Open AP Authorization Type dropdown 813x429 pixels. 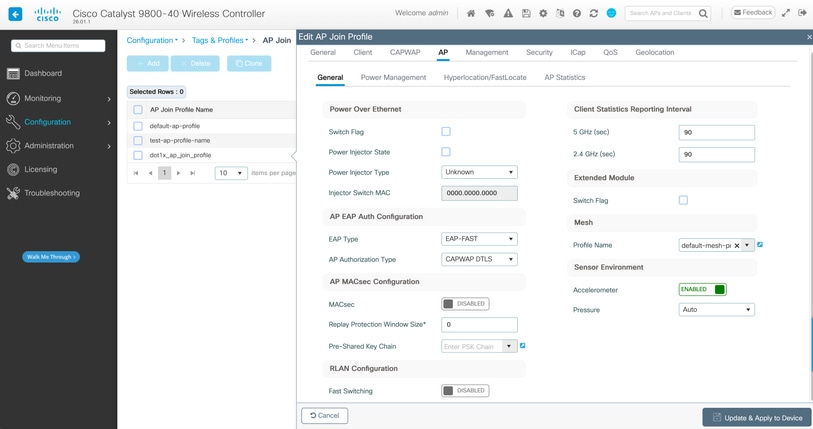click(479, 259)
